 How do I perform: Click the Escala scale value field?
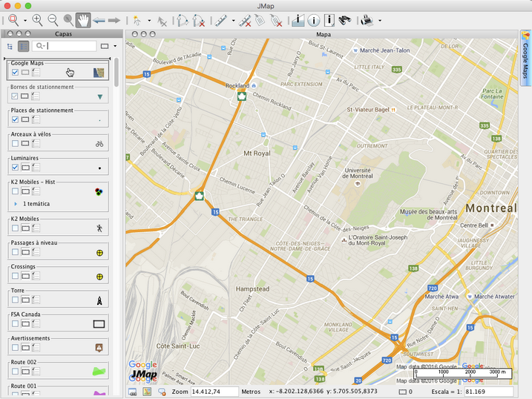pos(488,392)
